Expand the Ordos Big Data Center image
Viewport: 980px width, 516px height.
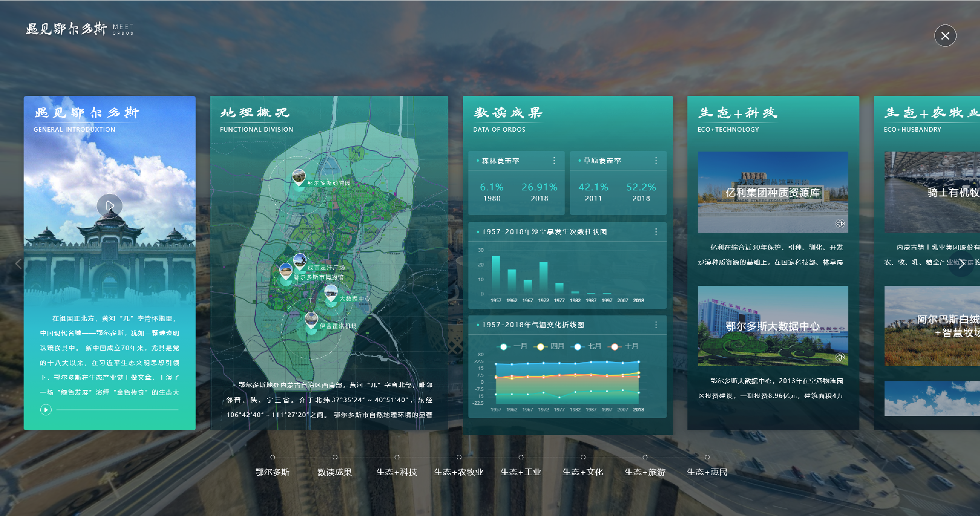click(840, 357)
